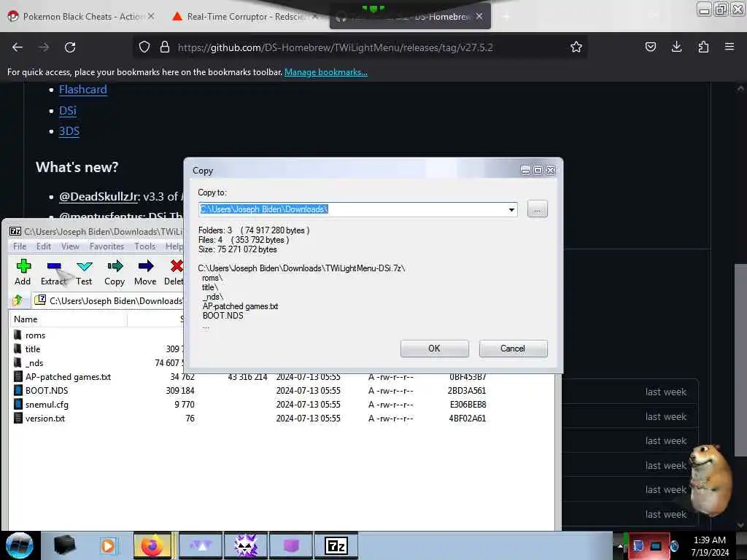The image size is (747, 560).
Task: Open the File menu in 7-Zip
Action: click(20, 246)
